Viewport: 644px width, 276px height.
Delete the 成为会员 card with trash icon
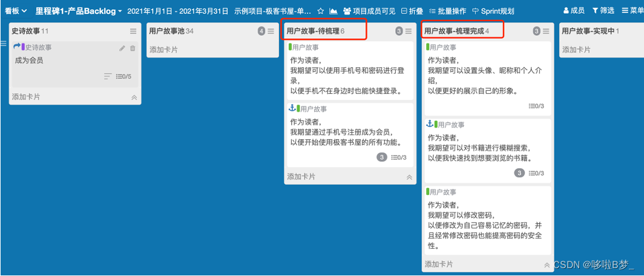point(132,48)
